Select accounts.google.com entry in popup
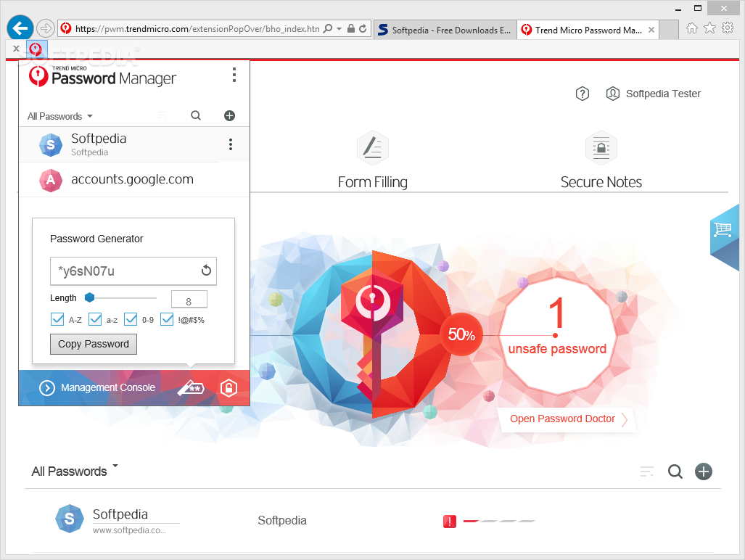 tap(134, 180)
